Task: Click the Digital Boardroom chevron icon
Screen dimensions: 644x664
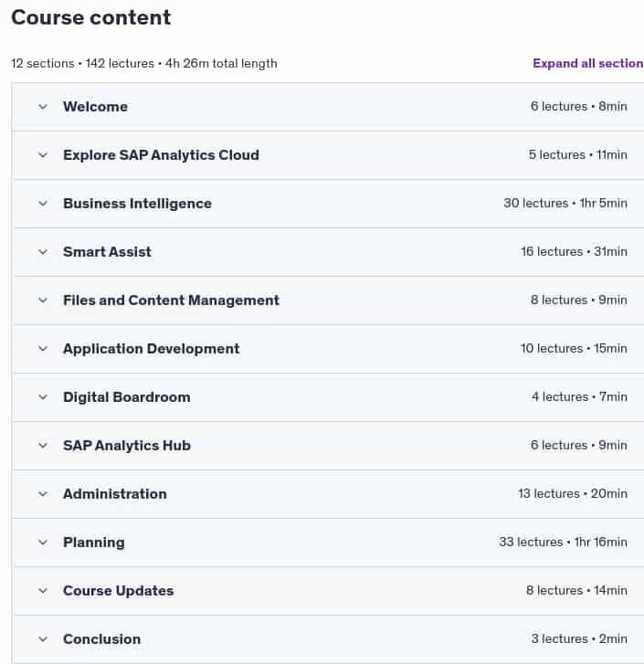Action: 43,397
